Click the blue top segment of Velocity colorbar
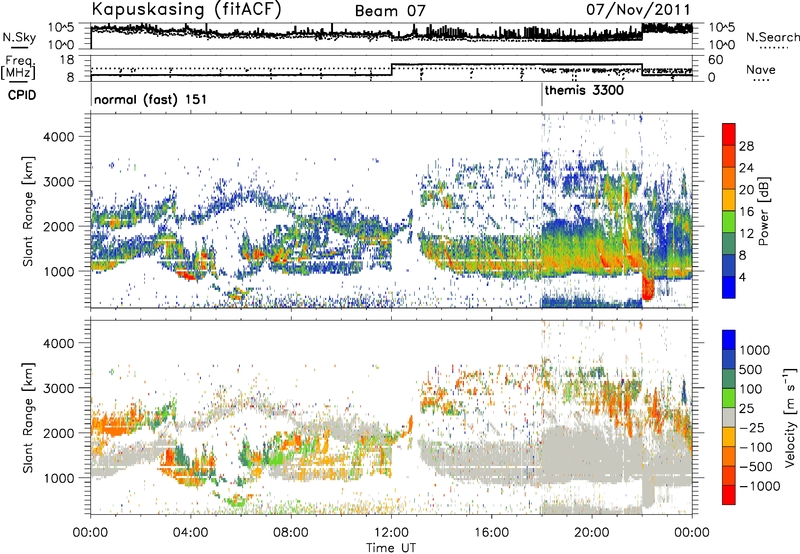 (x=729, y=339)
